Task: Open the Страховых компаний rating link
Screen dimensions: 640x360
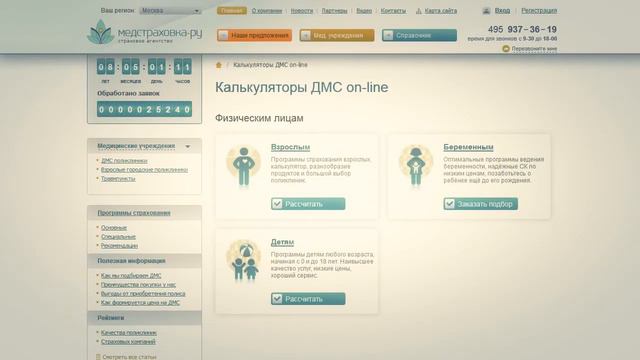Action: pyautogui.click(x=128, y=342)
